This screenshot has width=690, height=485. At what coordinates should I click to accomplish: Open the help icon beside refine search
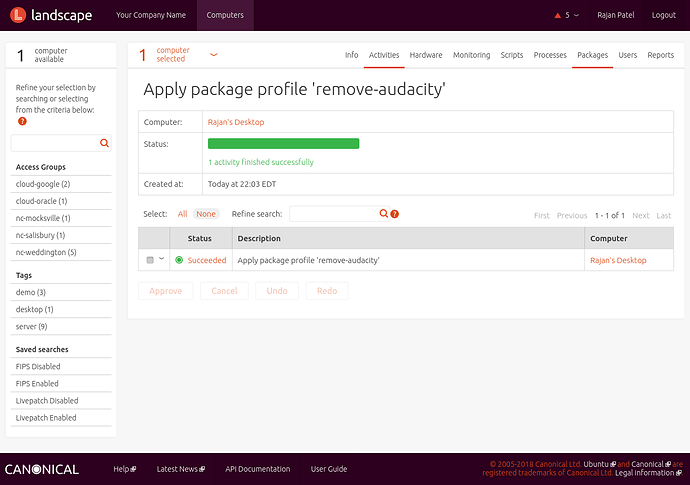coord(395,214)
